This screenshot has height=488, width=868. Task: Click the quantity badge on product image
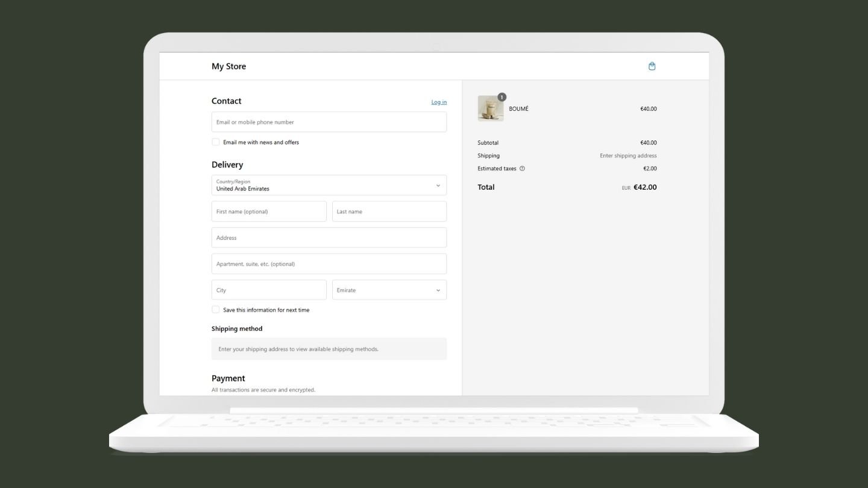click(502, 97)
